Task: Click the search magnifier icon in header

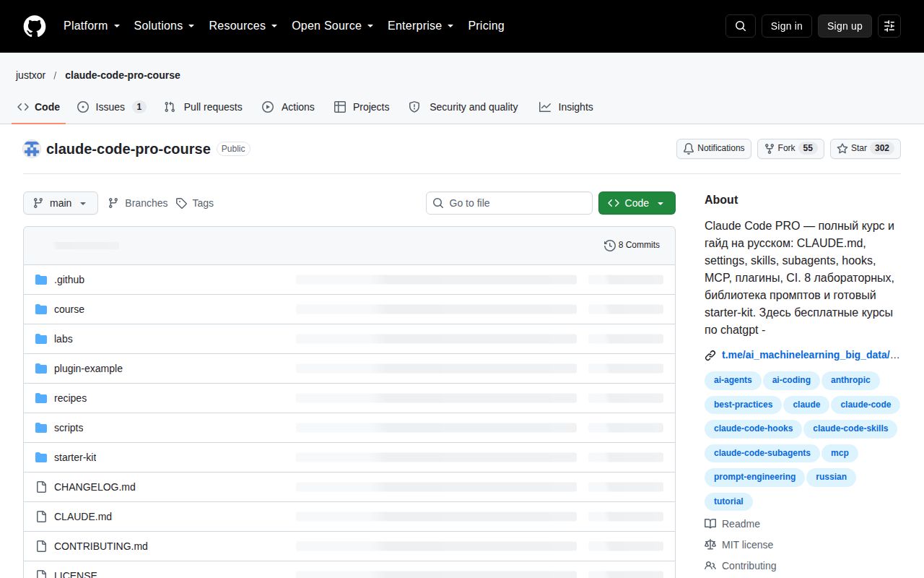Action: point(741,26)
